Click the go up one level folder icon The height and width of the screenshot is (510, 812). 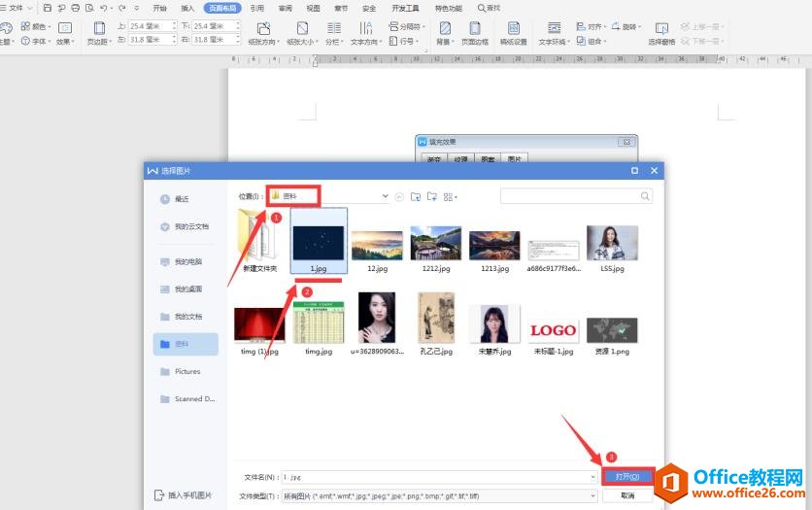point(416,196)
